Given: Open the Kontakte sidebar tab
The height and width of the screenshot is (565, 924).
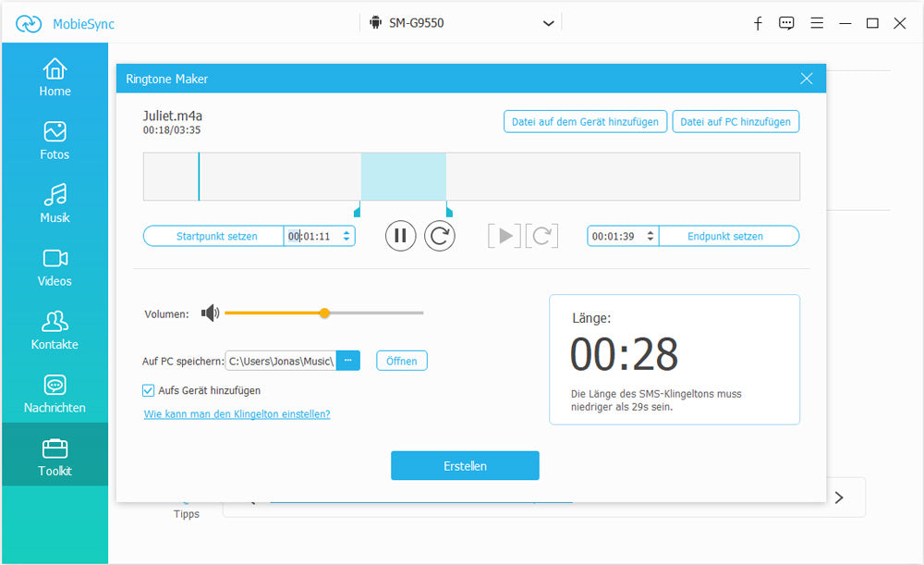Looking at the screenshot, I should (x=55, y=330).
